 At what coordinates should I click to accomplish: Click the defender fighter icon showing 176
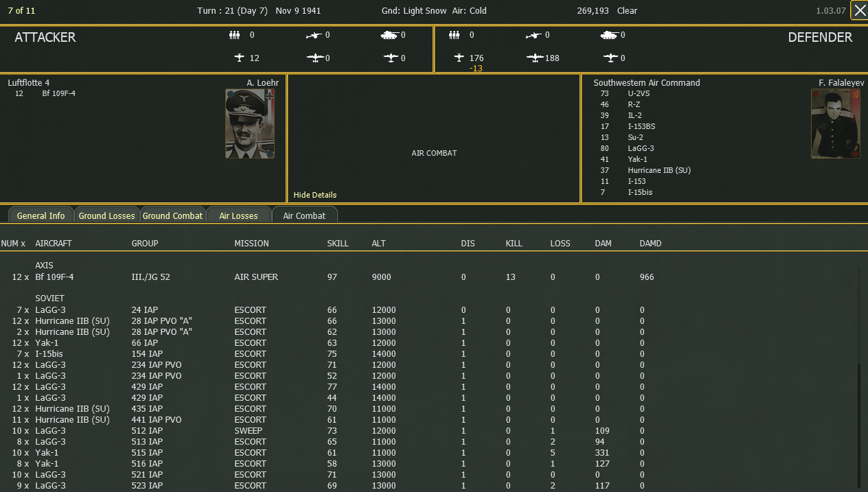[x=459, y=58]
